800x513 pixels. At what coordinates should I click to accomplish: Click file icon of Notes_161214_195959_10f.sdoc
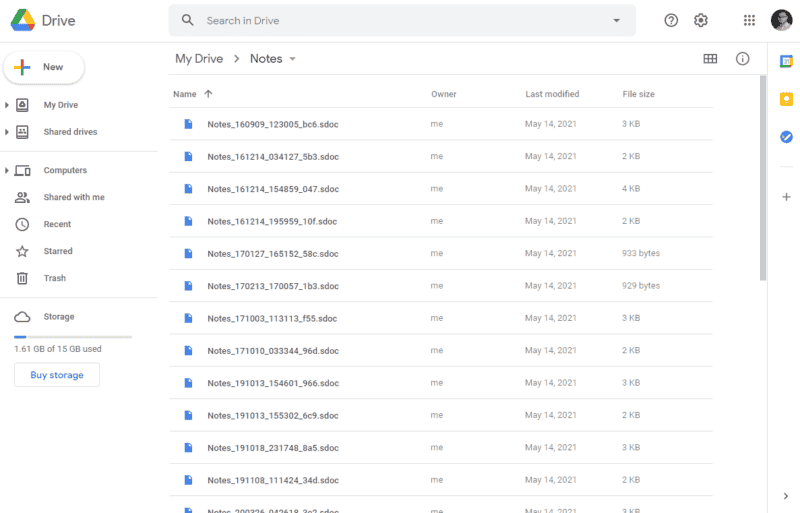[188, 221]
